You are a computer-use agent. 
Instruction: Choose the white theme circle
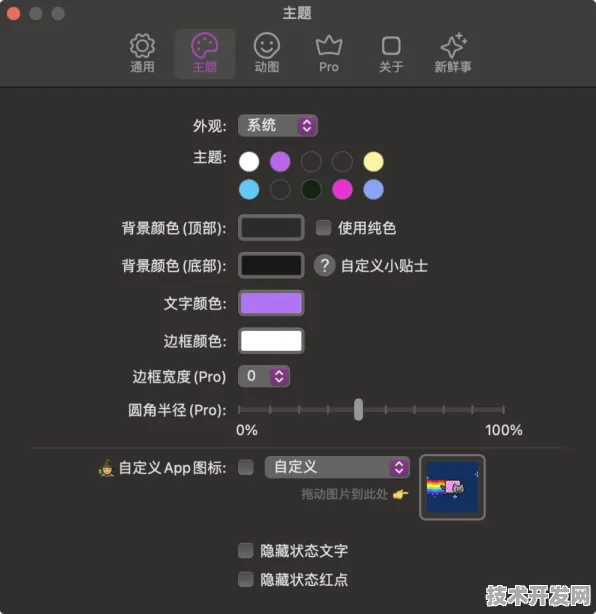pyautogui.click(x=249, y=162)
